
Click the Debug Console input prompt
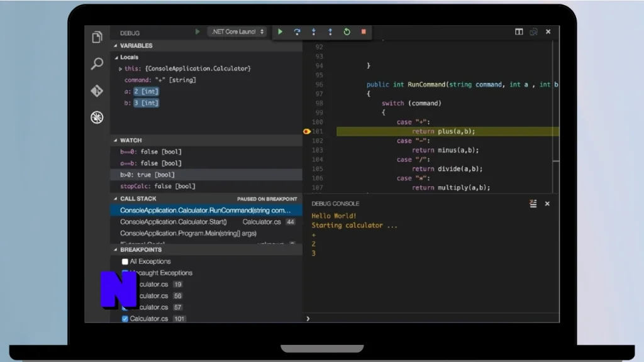pos(431,319)
